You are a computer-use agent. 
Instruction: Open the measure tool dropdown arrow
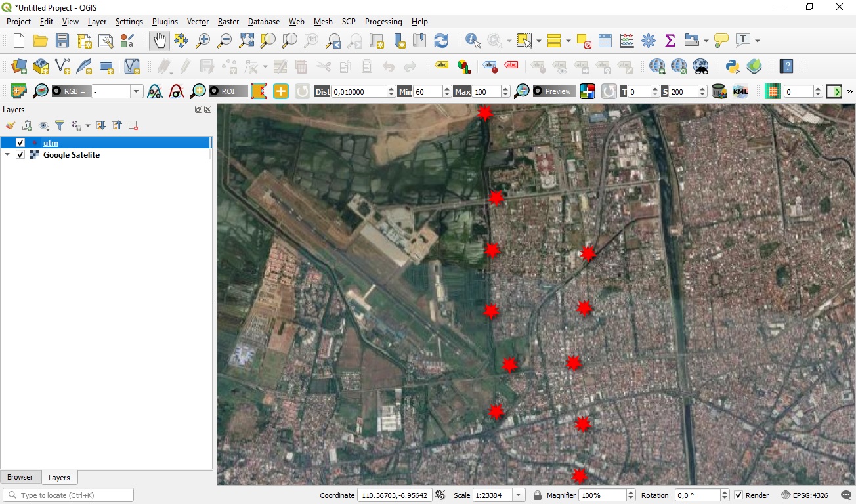click(x=706, y=41)
